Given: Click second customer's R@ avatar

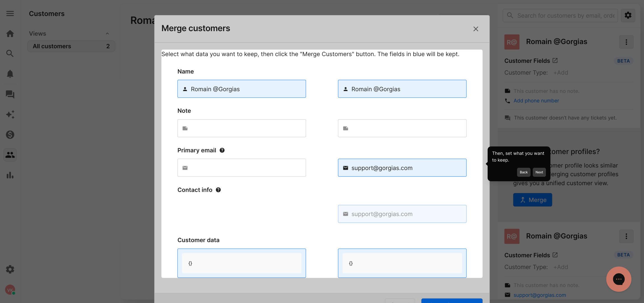Looking at the screenshot, I should coord(512,236).
